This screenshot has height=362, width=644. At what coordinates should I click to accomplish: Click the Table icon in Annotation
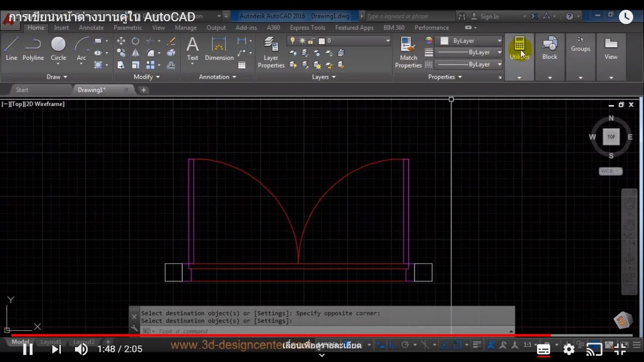242,65
